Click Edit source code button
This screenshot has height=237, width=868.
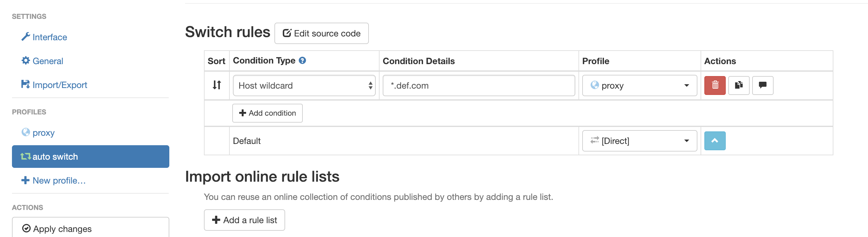(321, 33)
